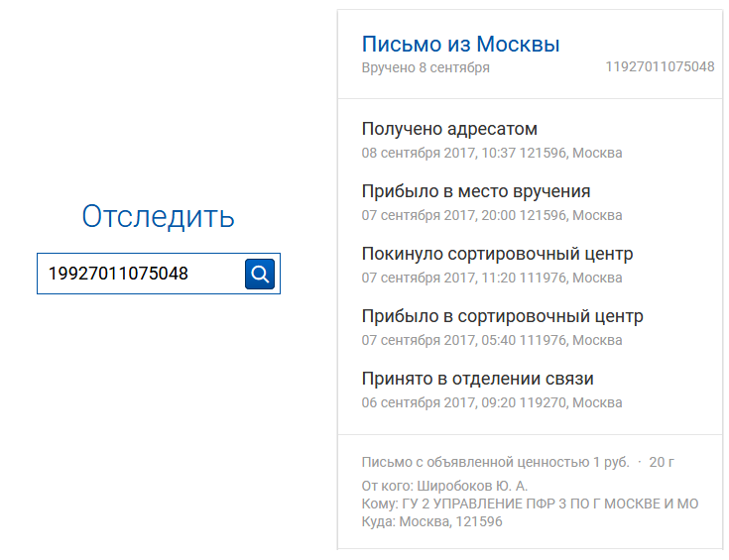The image size is (729, 560).
Task: Click the 'Получено адресатом' event
Action: pyautogui.click(x=449, y=129)
